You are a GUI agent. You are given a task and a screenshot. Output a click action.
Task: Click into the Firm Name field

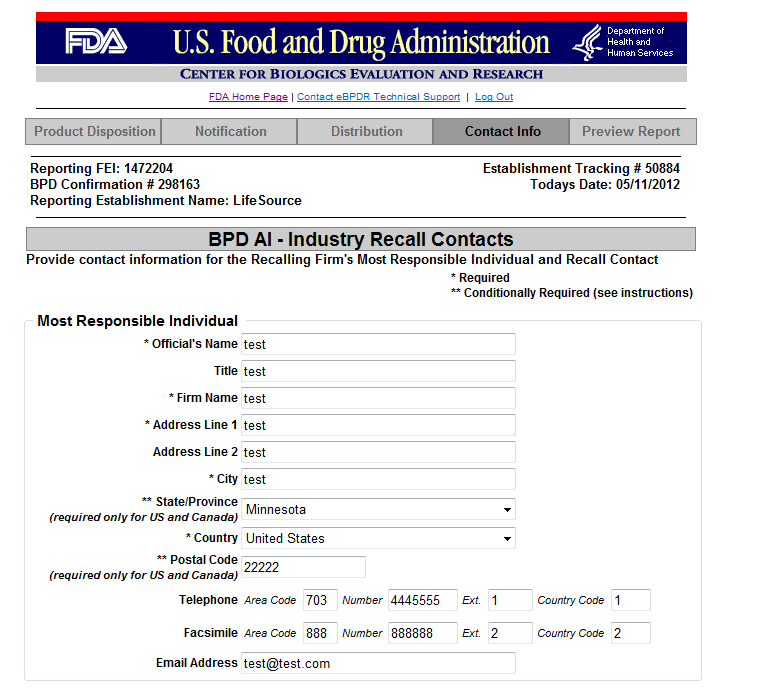(x=378, y=398)
